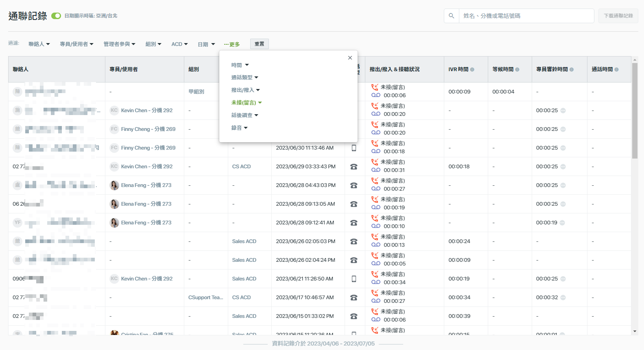
Task: Click the 通話時間 info icon
Action: coord(616,70)
